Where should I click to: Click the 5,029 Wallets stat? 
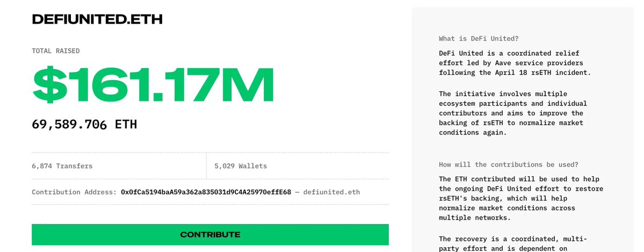pyautogui.click(x=241, y=166)
